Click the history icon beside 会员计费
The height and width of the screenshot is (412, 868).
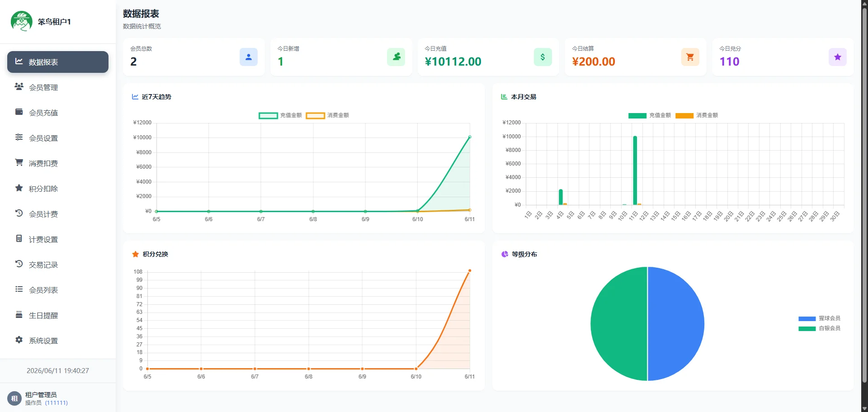click(19, 213)
